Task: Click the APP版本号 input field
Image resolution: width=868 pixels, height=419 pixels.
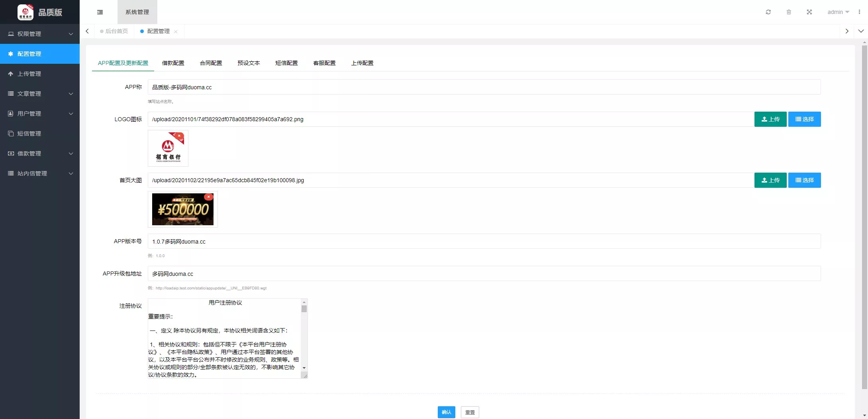Action: pos(484,242)
